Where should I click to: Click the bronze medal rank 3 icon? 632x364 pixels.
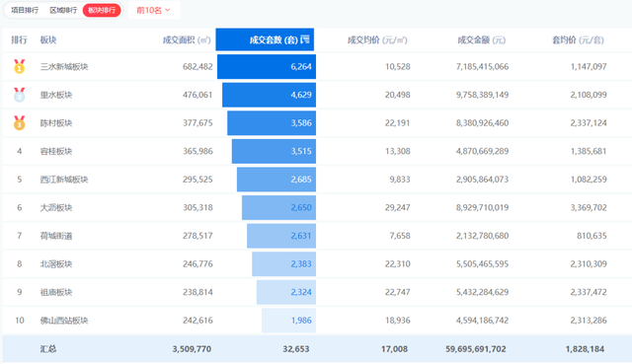[20, 122]
